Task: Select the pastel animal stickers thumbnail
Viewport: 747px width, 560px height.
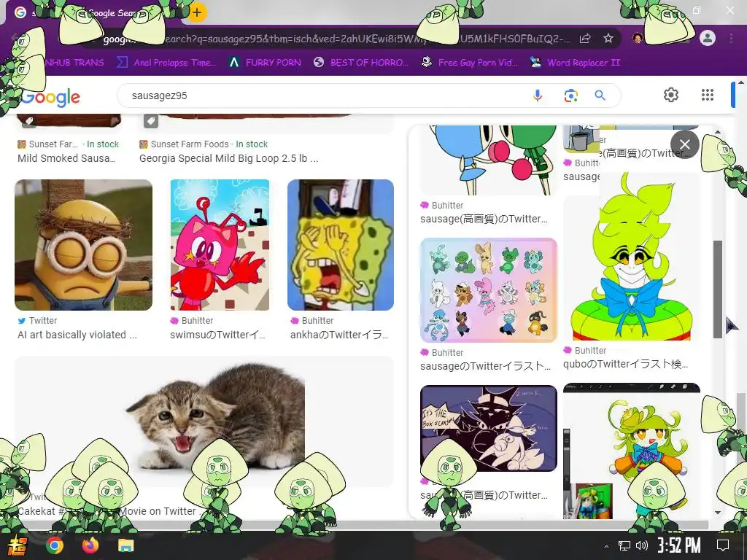Action: pyautogui.click(x=488, y=290)
